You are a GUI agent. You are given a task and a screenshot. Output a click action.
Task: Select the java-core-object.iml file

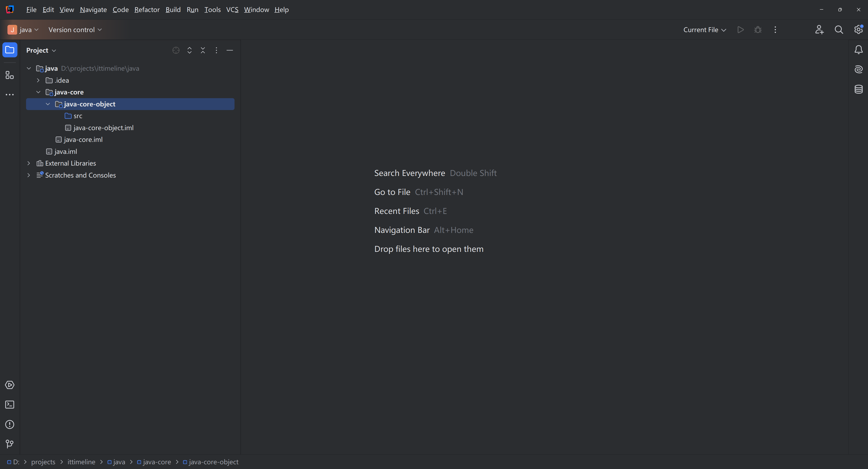(x=103, y=128)
